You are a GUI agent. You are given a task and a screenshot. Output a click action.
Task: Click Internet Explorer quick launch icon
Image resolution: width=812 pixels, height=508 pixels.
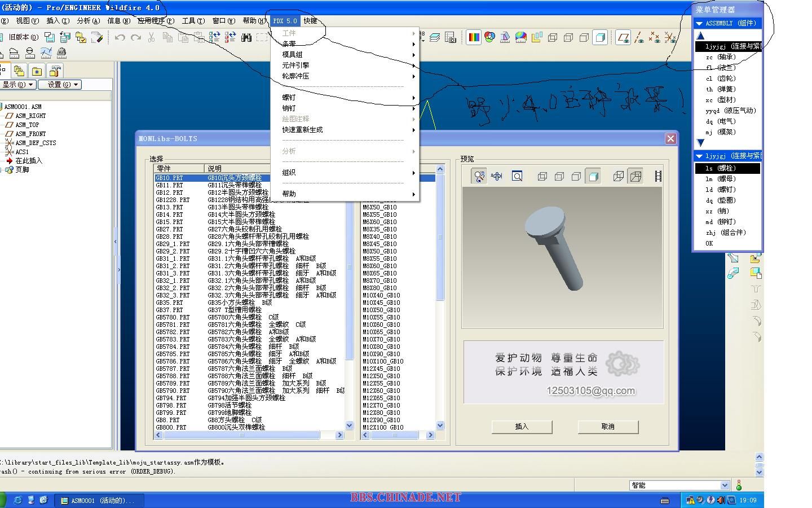[18, 500]
